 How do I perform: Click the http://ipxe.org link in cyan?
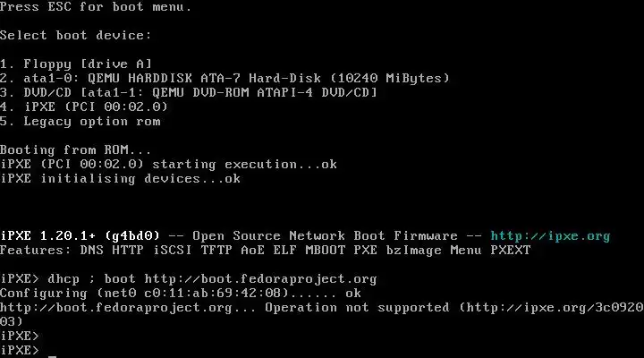click(550, 236)
